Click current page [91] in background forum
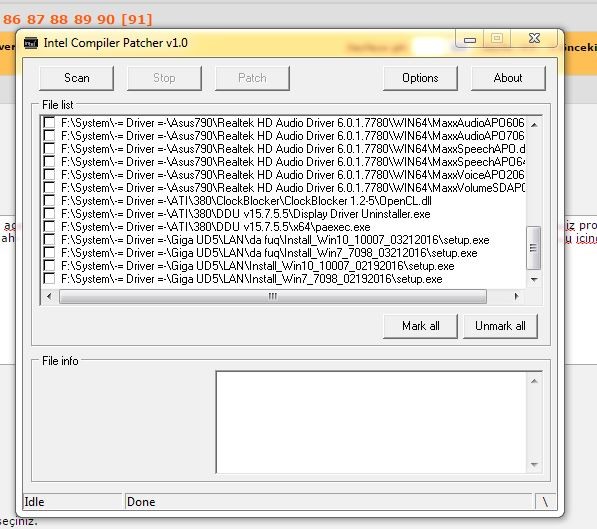 tap(137, 19)
